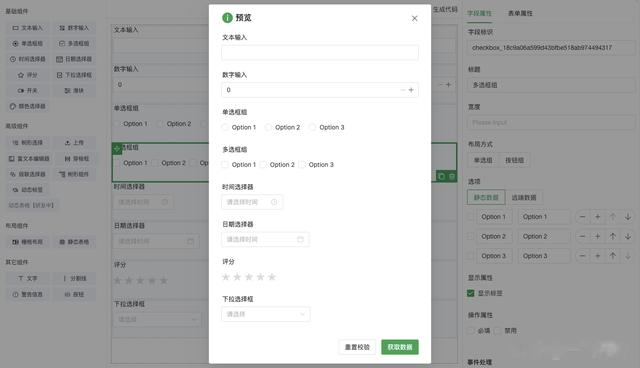
Task: Rate five stars in preview 评分
Action: click(x=272, y=277)
